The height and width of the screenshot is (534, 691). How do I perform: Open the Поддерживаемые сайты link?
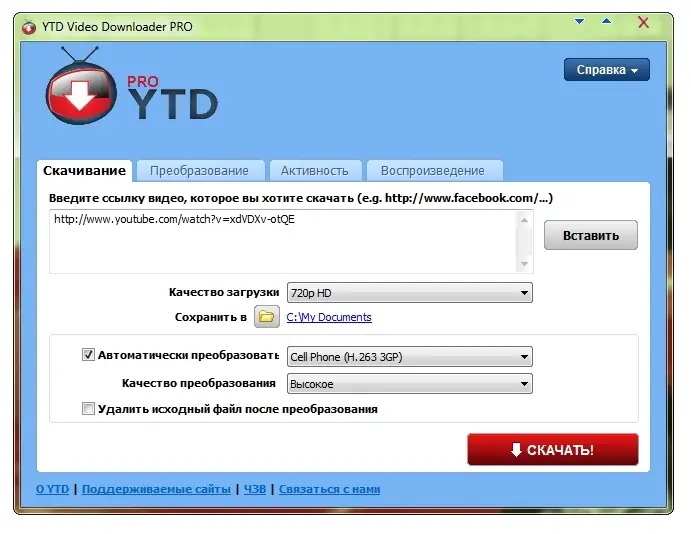coord(156,490)
